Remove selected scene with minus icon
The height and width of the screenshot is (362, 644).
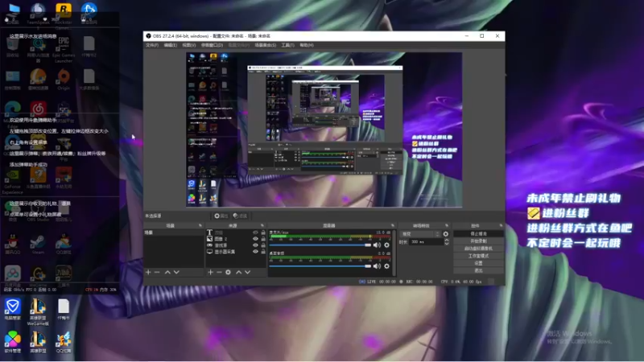point(157,272)
